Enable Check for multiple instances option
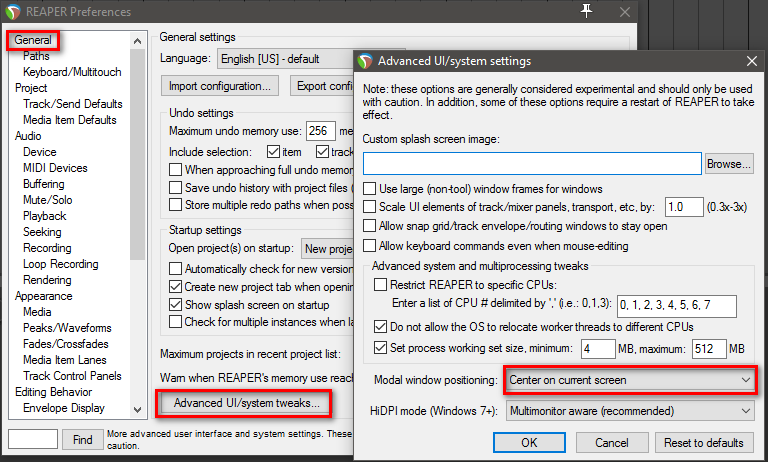768x462 pixels. tap(175, 322)
